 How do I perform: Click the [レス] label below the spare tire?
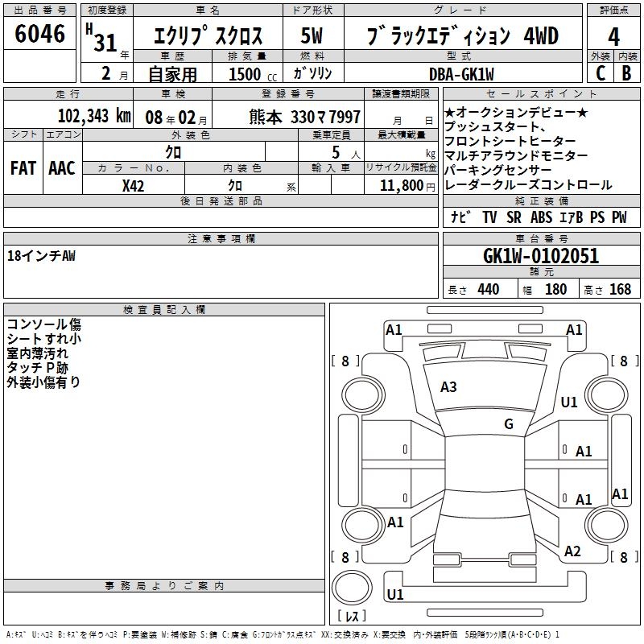pos(350,617)
